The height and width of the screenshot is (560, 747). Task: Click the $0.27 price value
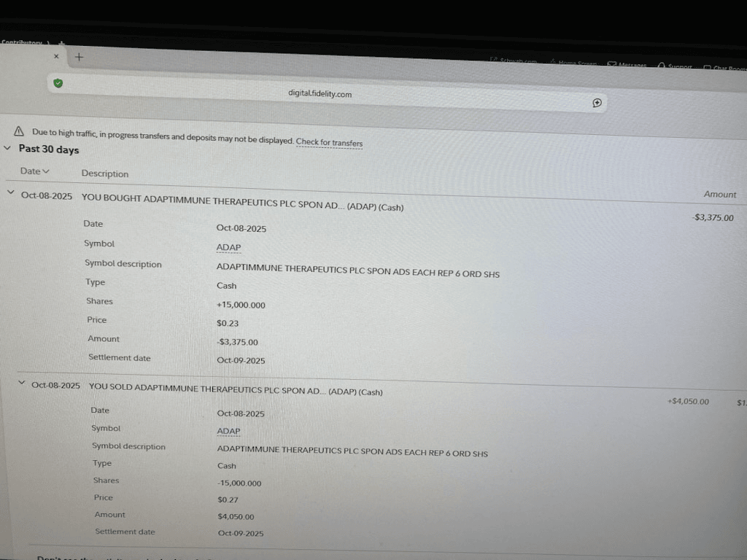pos(228,499)
